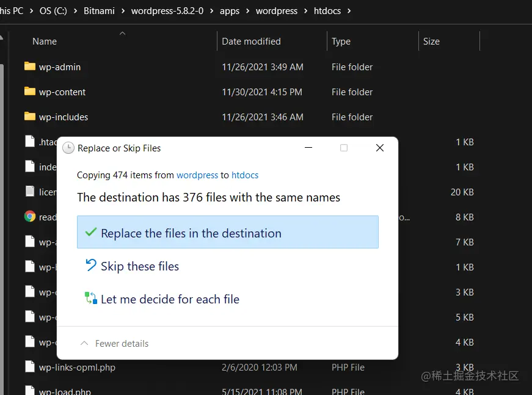Click the wp-includes folder icon
This screenshot has width=532, height=395.
(30, 117)
